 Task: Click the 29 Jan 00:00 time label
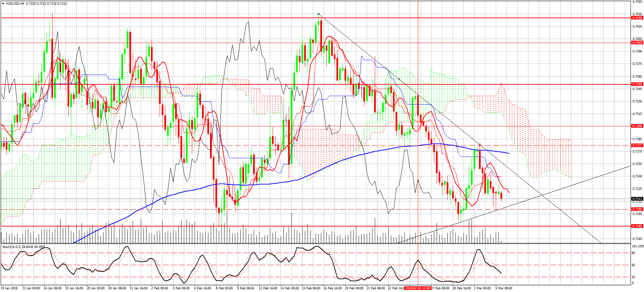coord(95,288)
